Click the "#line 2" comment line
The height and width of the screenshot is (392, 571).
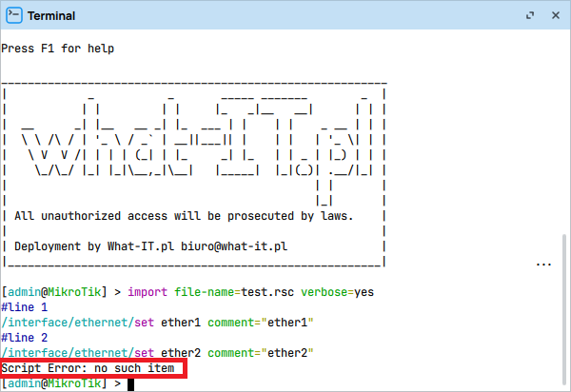tap(25, 338)
